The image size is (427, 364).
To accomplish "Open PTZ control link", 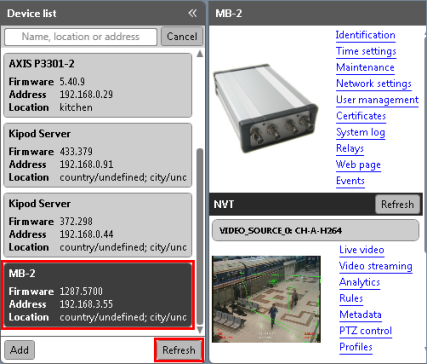I will click(366, 331).
